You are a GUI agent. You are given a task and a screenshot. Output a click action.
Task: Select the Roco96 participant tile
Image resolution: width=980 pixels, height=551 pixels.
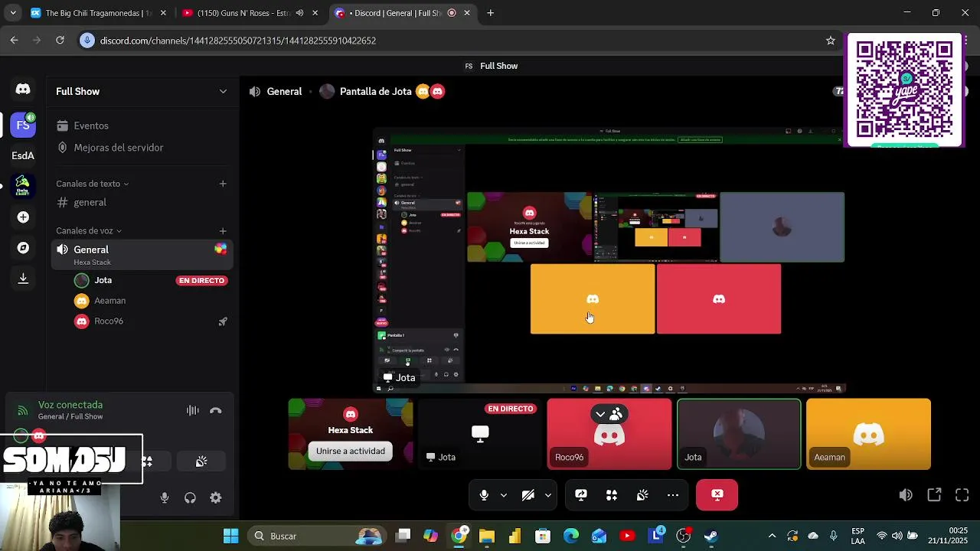[x=609, y=434]
